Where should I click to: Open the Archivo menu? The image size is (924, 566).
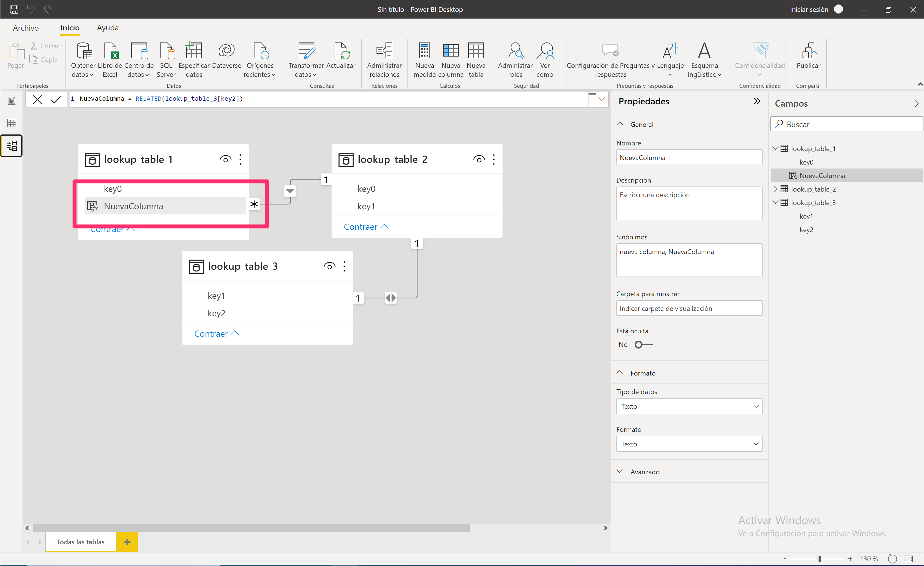(26, 28)
